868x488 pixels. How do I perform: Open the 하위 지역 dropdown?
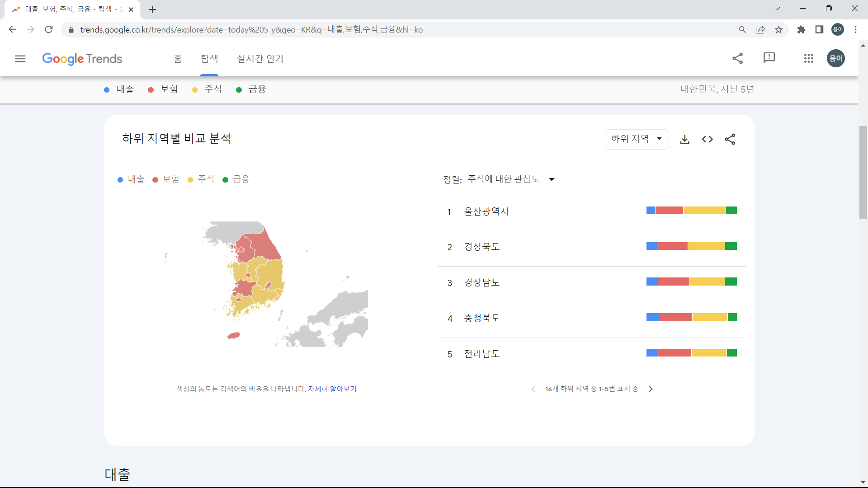click(x=636, y=139)
